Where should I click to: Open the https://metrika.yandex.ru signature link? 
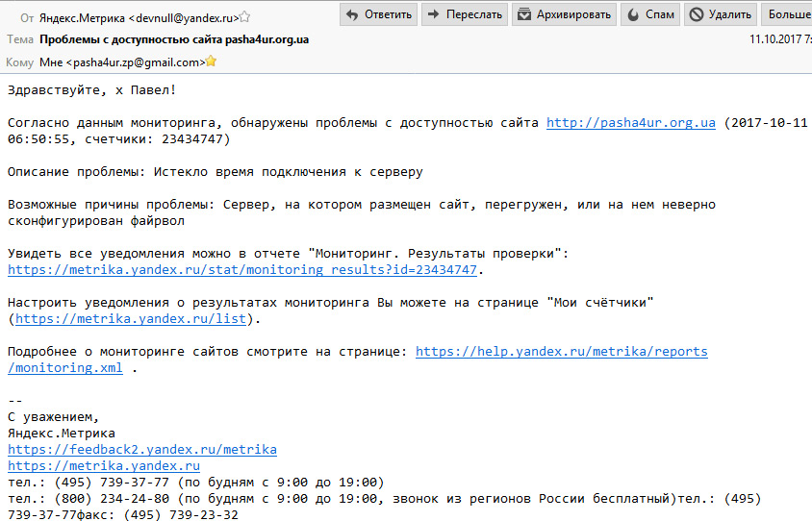[x=104, y=466]
